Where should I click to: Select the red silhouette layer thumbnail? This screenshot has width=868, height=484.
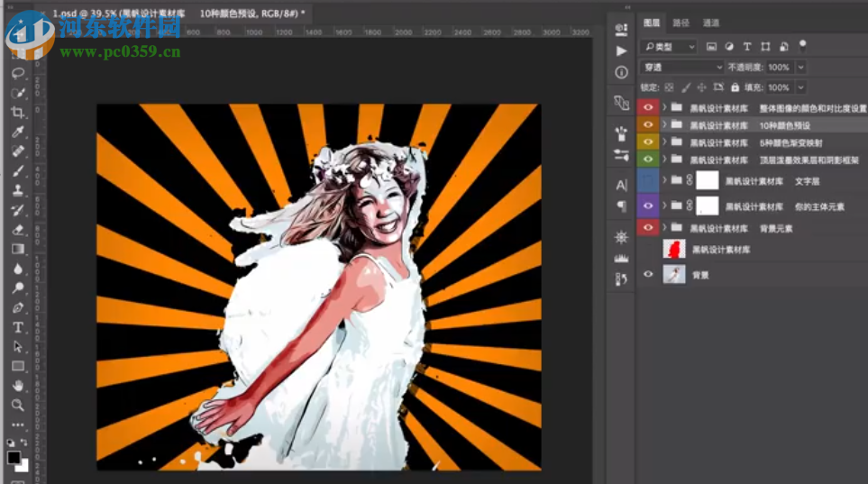(674, 249)
